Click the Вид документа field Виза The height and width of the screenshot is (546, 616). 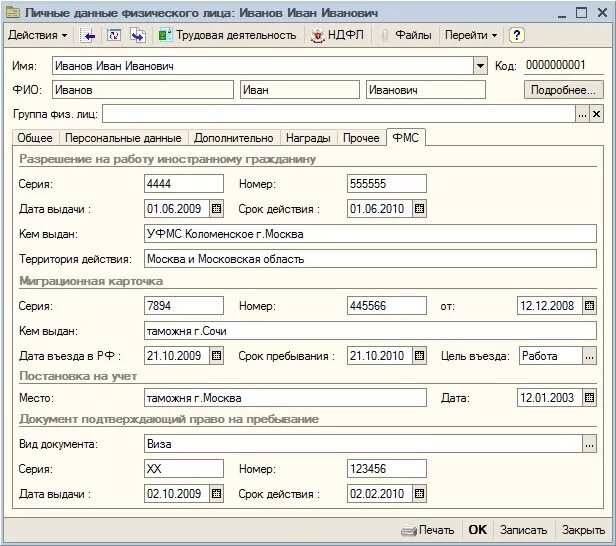pyautogui.click(x=363, y=444)
